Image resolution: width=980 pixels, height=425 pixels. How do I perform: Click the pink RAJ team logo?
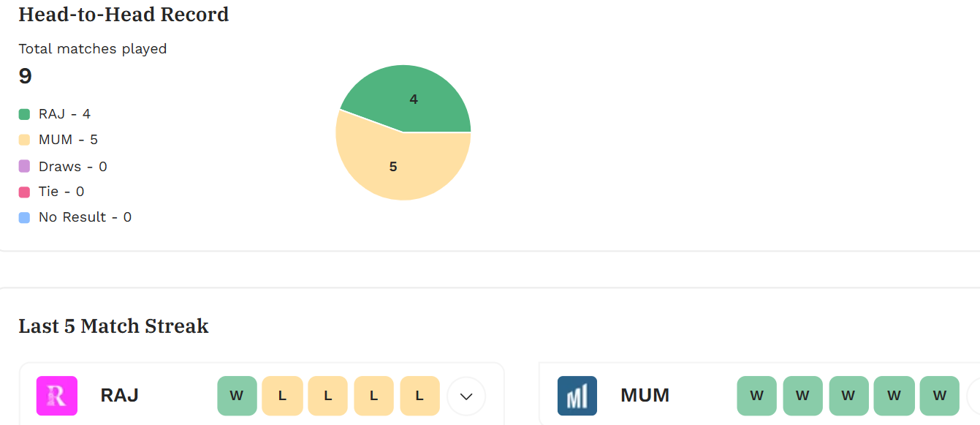[x=57, y=396]
